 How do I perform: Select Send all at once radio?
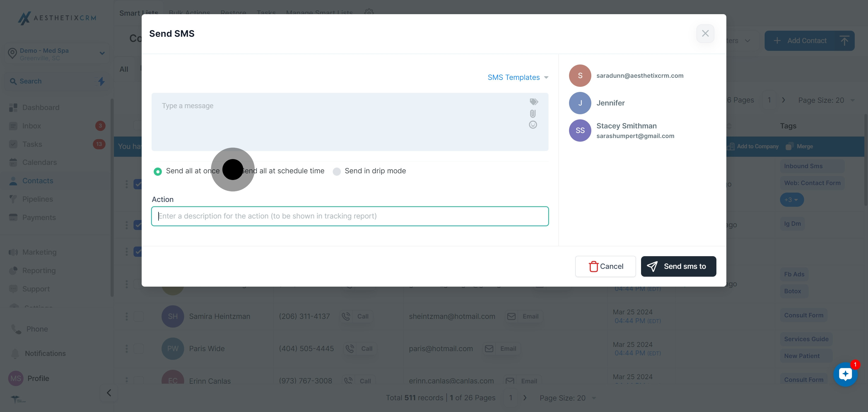coord(158,171)
